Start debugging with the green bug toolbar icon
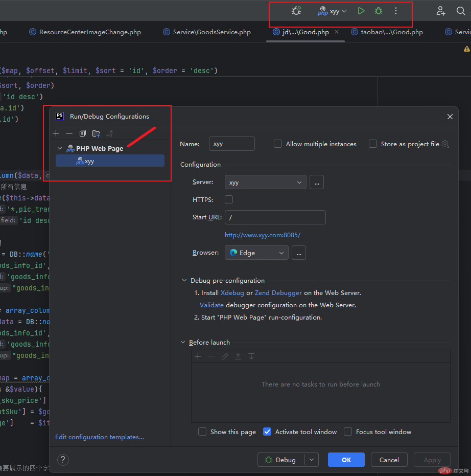Image resolution: width=471 pixels, height=476 pixels. (378, 11)
